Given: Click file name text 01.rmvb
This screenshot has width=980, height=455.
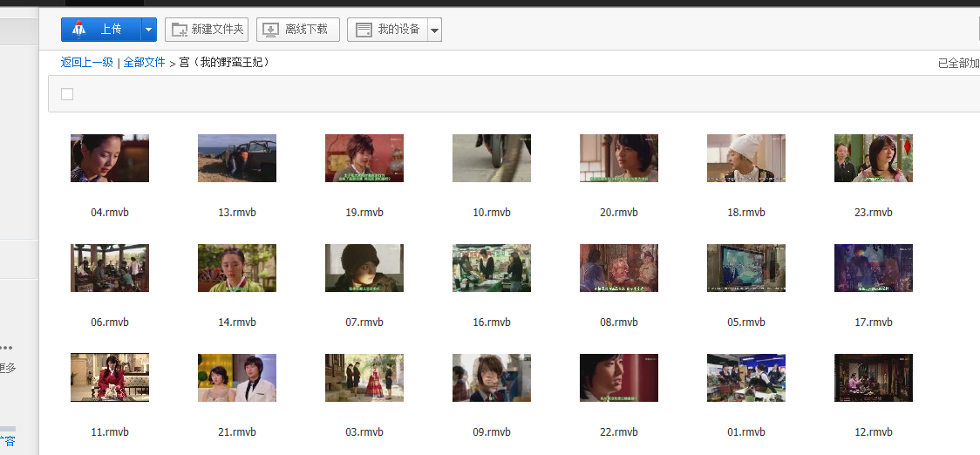Looking at the screenshot, I should [746, 432].
